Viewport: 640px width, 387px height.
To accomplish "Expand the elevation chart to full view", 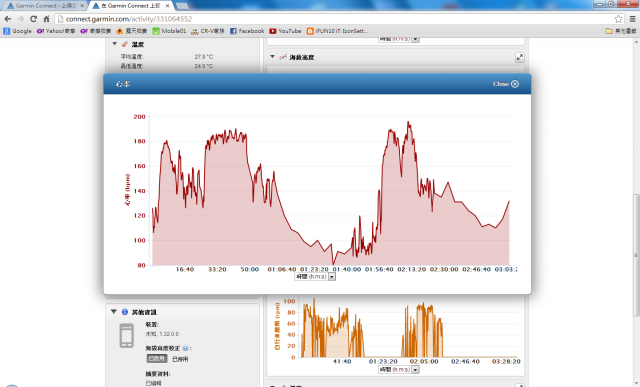I will click(519, 58).
